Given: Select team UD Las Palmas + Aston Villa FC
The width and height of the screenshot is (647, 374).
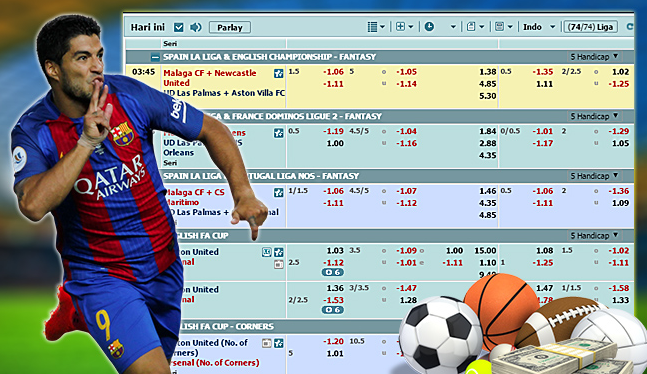Looking at the screenshot, I should coord(224,93).
